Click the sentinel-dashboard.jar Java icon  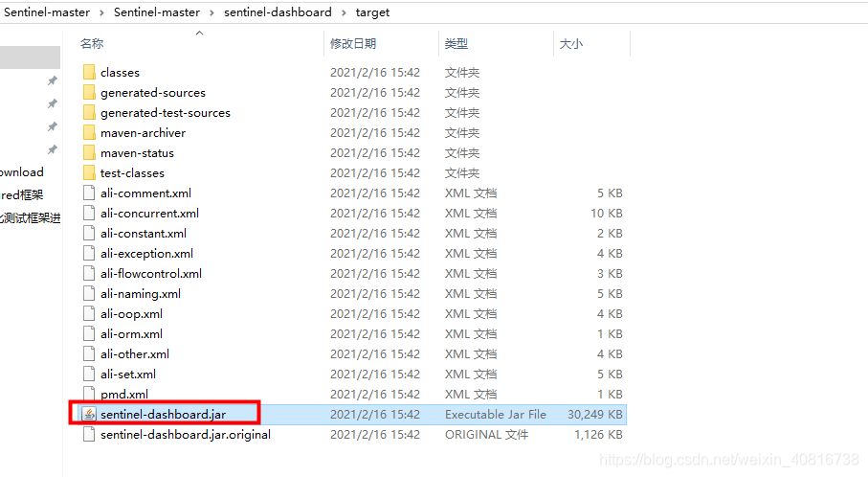(89, 414)
